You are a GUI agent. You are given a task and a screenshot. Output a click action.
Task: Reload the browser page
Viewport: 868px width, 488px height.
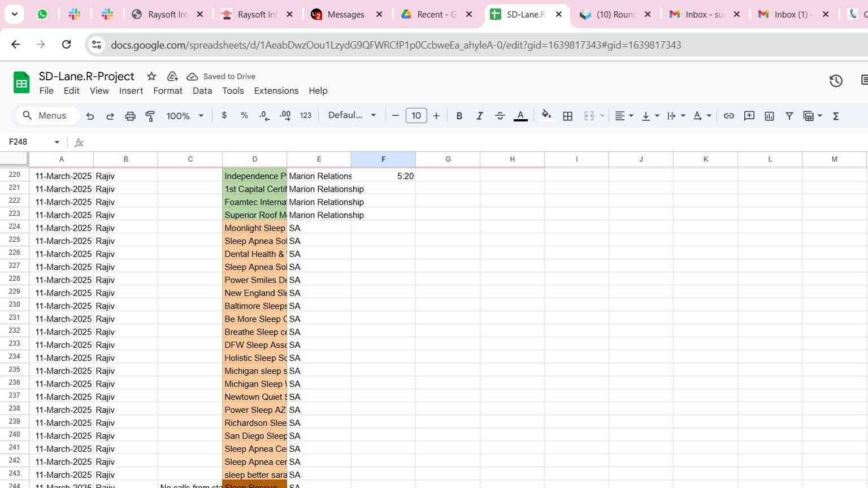click(66, 44)
